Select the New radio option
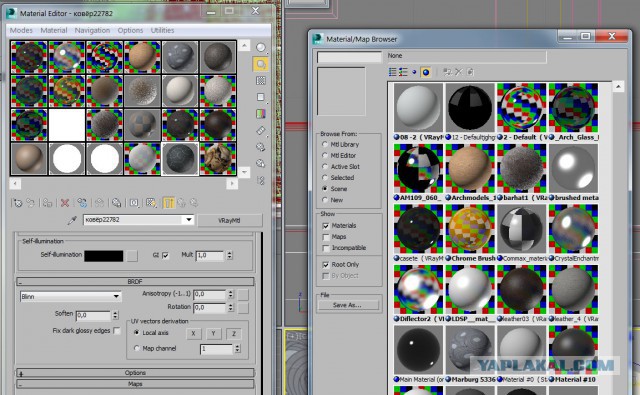 (x=325, y=200)
